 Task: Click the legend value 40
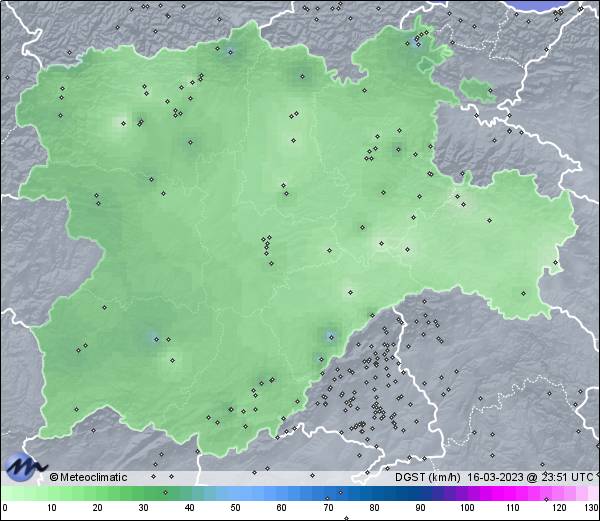click(189, 508)
